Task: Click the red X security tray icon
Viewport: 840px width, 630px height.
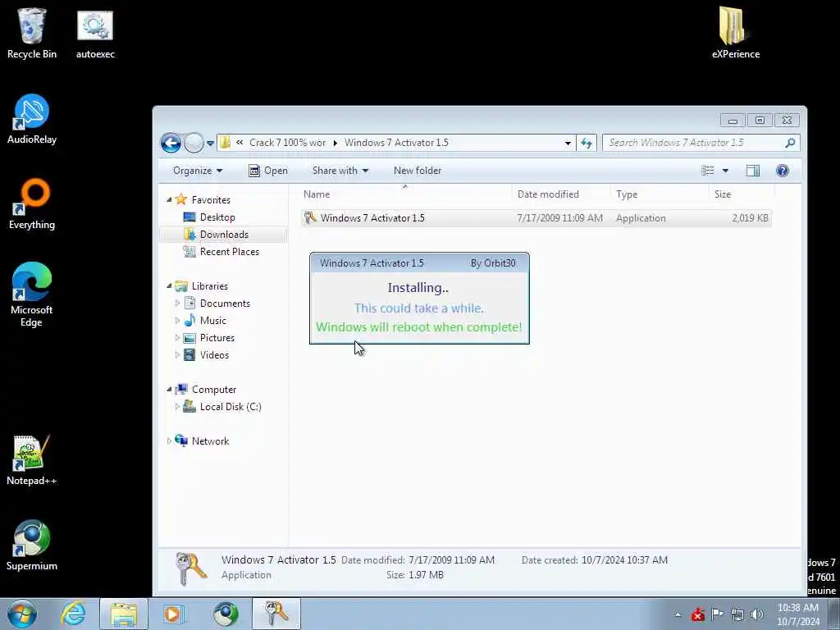Action: pos(697,614)
